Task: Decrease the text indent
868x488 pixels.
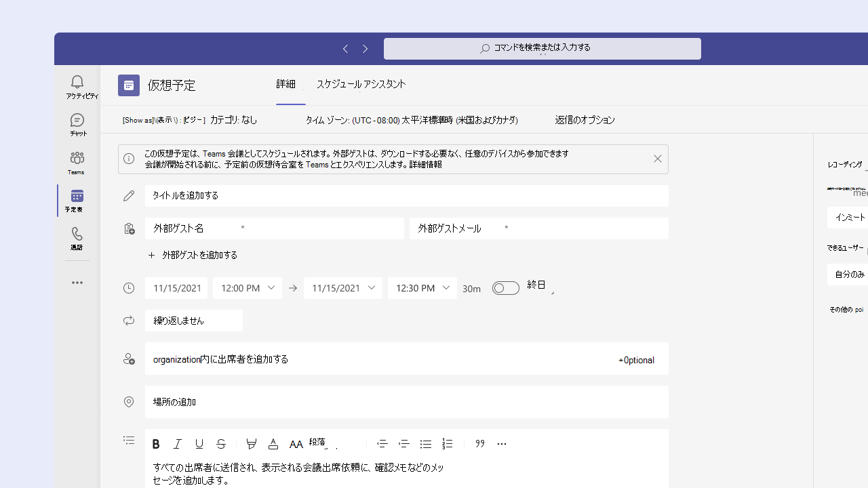Action: point(382,444)
